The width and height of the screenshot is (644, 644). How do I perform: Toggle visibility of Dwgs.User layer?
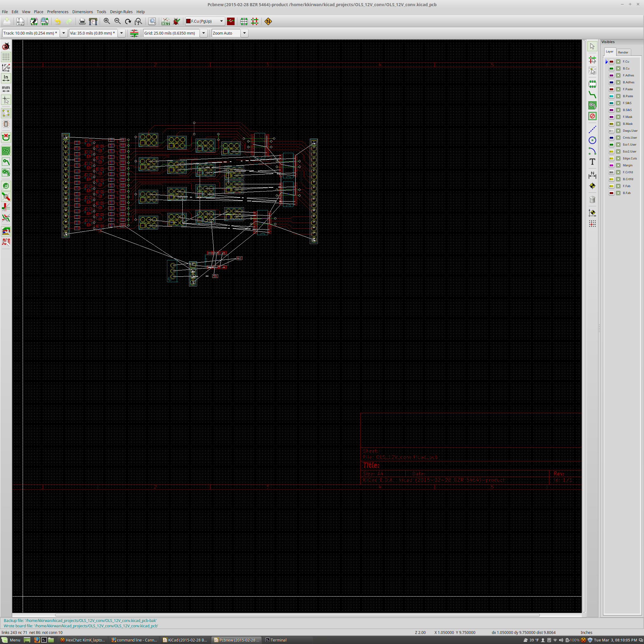pyautogui.click(x=618, y=131)
